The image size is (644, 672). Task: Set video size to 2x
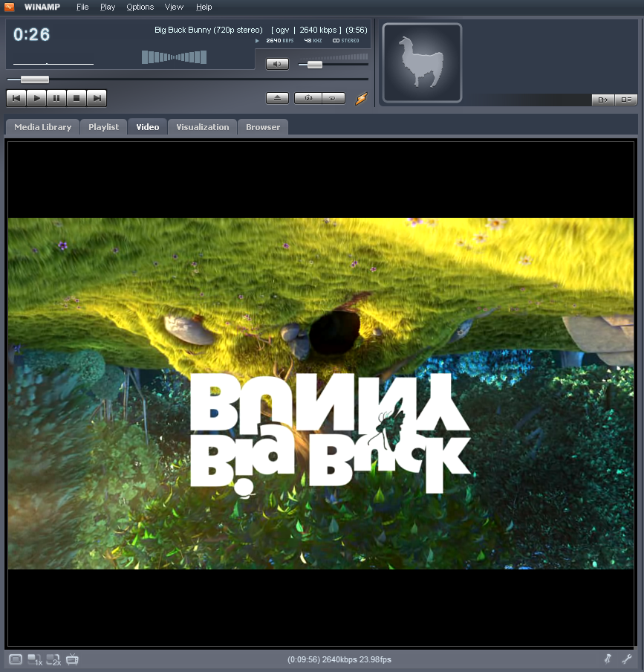53,659
